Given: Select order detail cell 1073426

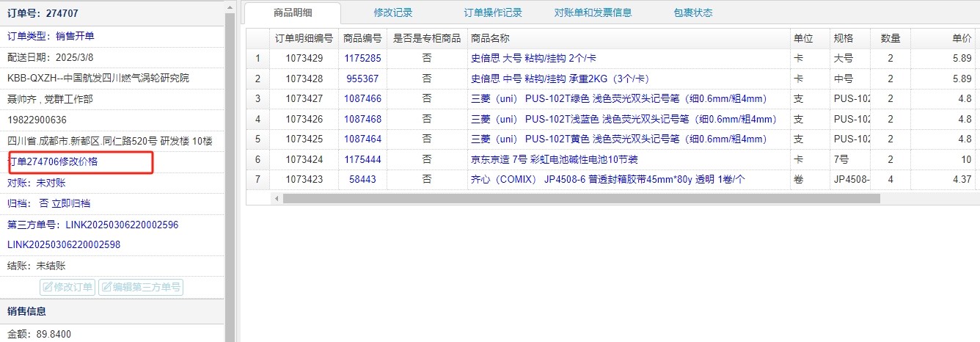Looking at the screenshot, I should [304, 119].
